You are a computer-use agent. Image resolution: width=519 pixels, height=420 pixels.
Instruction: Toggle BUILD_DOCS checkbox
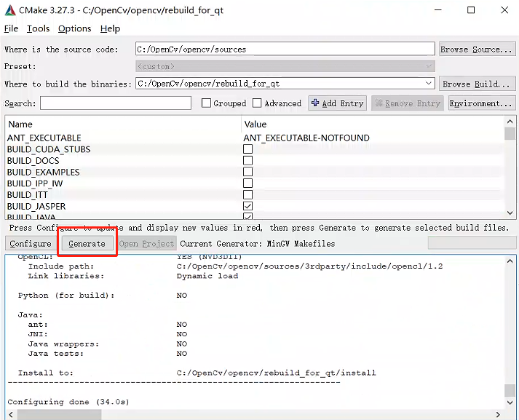[247, 161]
